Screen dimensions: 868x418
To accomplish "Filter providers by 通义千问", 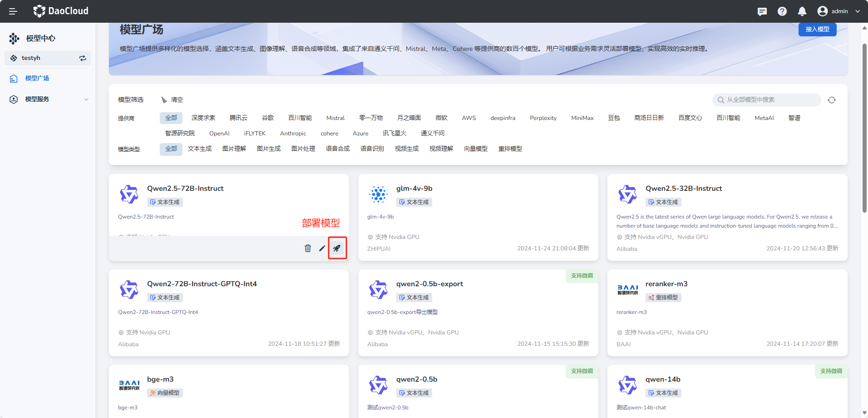I will (x=433, y=134).
